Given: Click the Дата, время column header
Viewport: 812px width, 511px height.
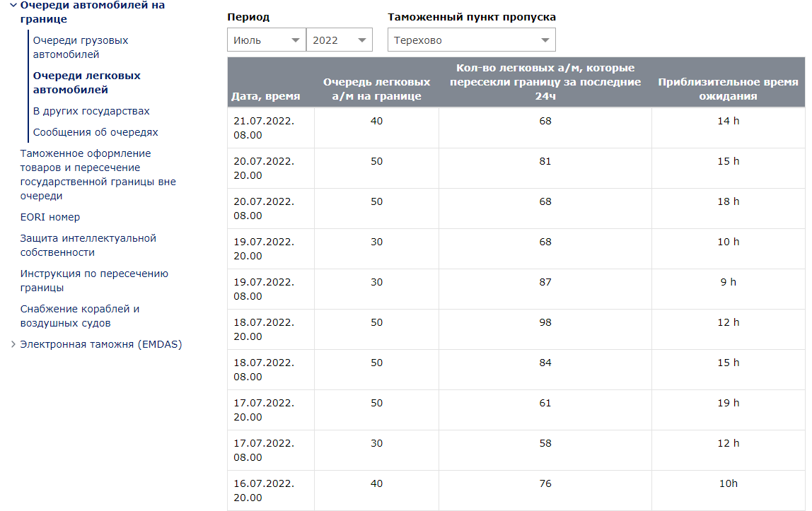Looking at the screenshot, I should coord(266,96).
